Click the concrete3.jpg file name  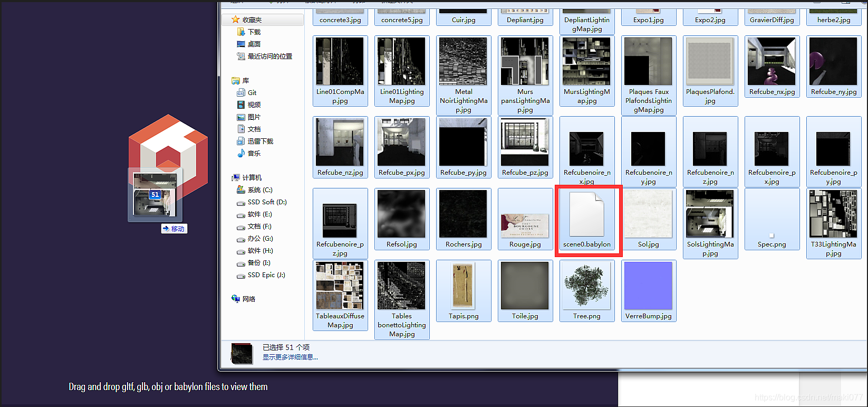tap(340, 20)
